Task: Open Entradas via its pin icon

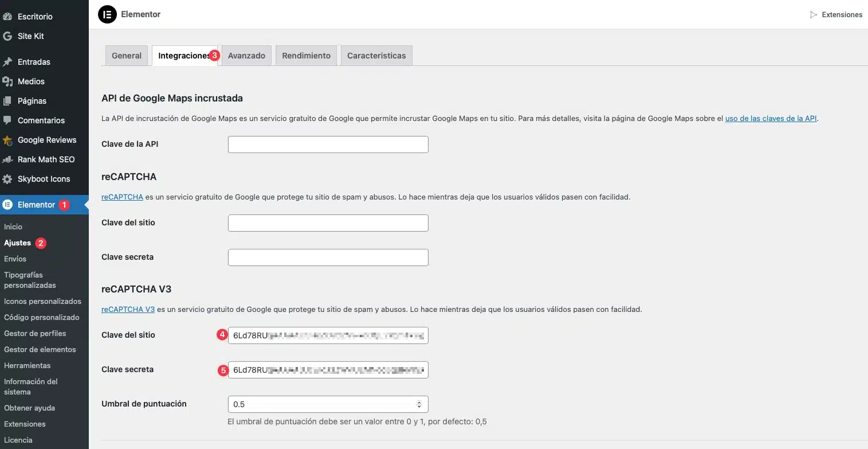Action: [x=8, y=61]
